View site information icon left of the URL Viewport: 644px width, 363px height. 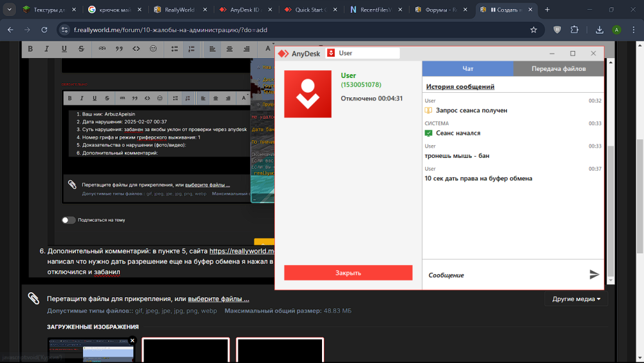[64, 30]
